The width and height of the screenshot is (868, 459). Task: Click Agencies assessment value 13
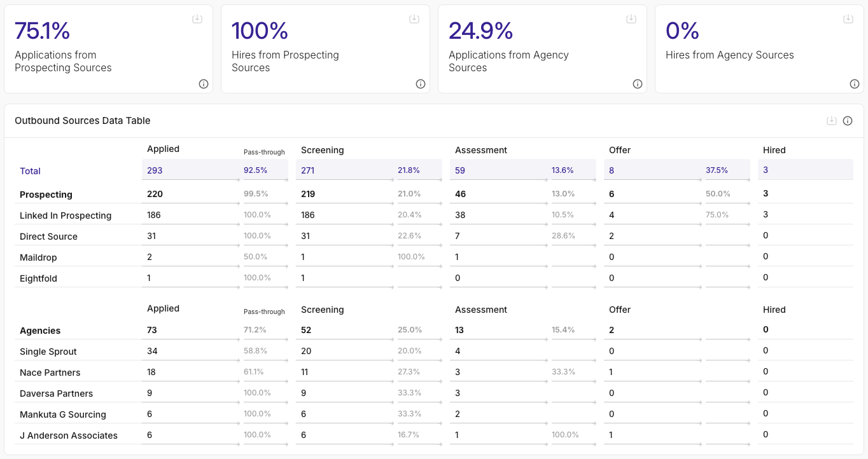tap(459, 330)
